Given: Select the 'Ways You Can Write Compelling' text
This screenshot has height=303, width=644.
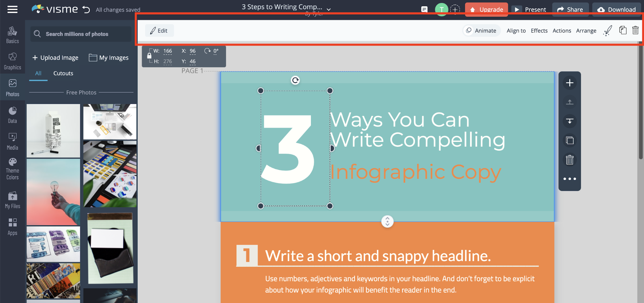Looking at the screenshot, I should tap(418, 130).
